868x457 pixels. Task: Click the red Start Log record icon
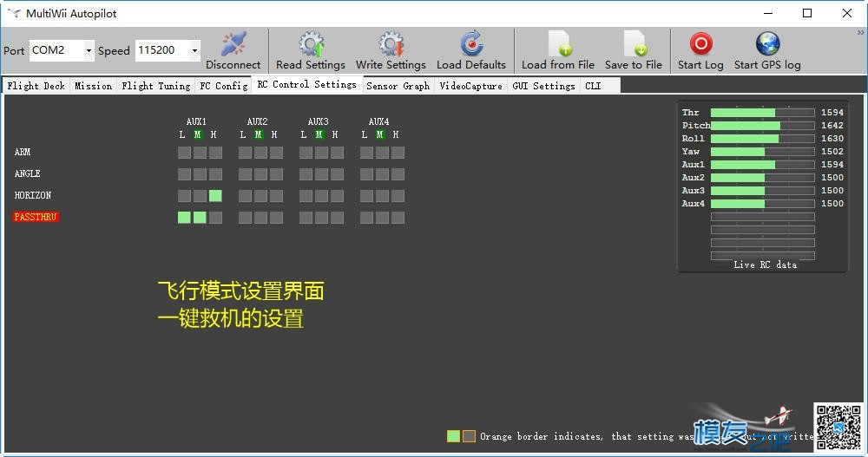pyautogui.click(x=700, y=43)
